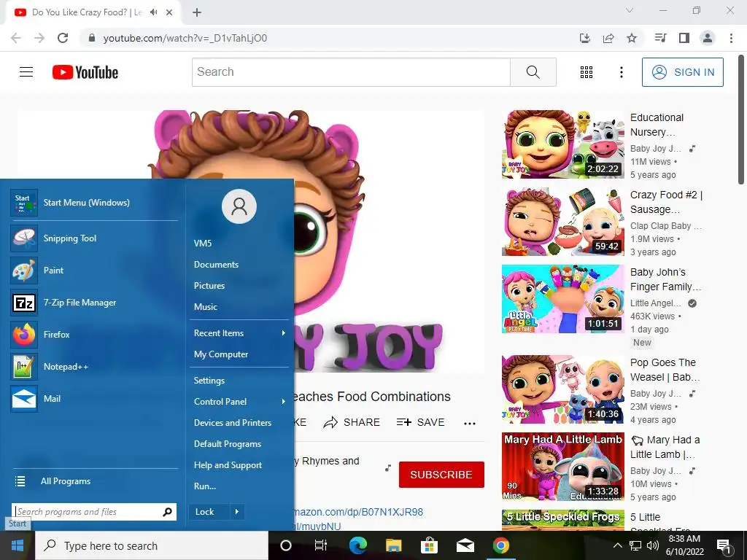
Task: Click the YouTube search input field
Action: [x=351, y=72]
